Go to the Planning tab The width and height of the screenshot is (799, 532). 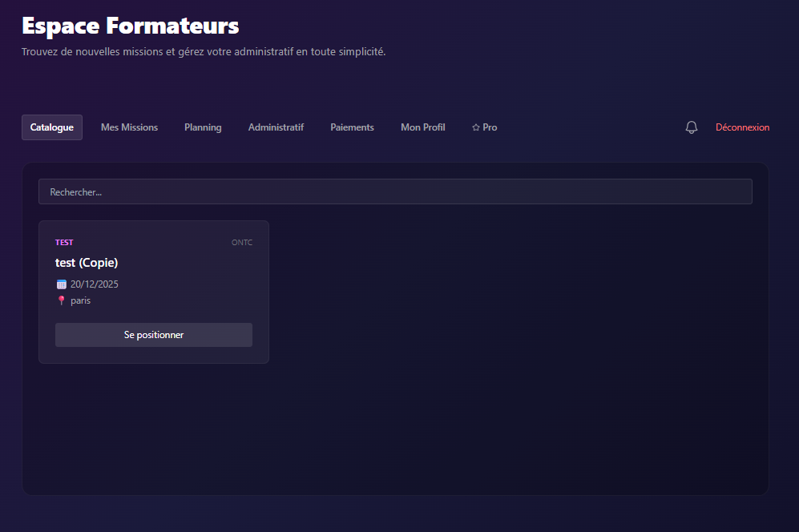(203, 127)
